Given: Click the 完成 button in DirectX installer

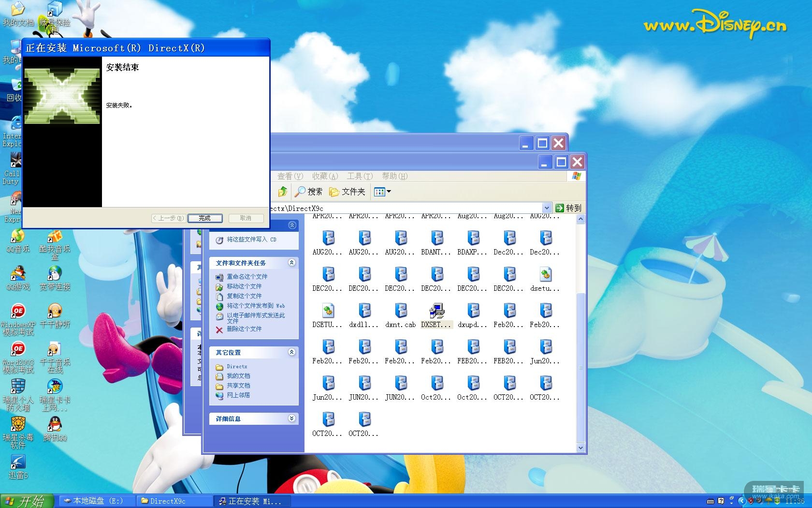Looking at the screenshot, I should pos(205,218).
